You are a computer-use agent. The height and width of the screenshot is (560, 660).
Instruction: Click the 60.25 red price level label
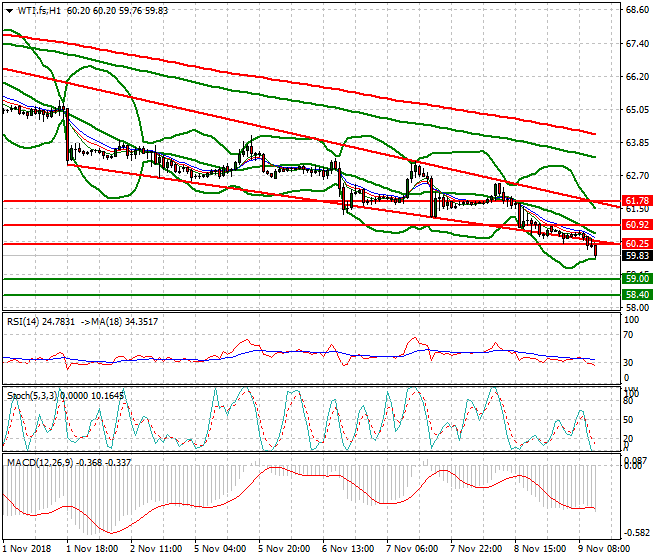pyautogui.click(x=637, y=244)
